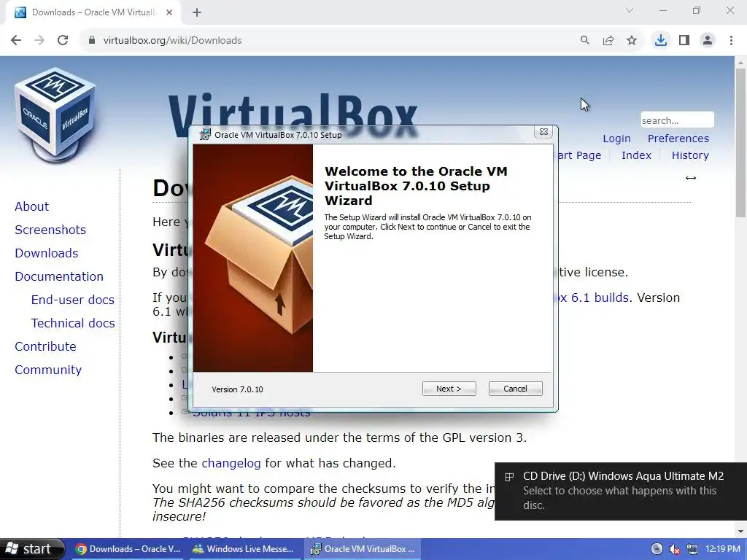Open Technical docs link
The height and width of the screenshot is (560, 747).
pyautogui.click(x=73, y=323)
